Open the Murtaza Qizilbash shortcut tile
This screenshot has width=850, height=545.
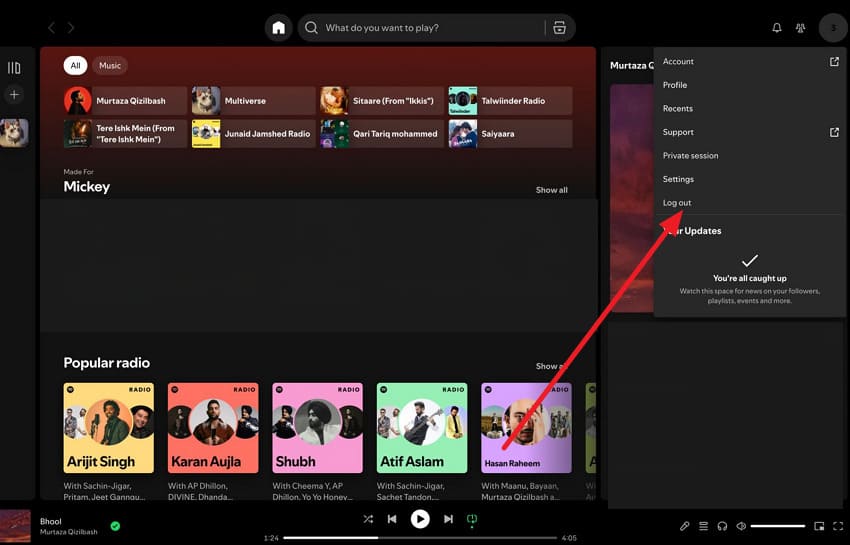point(125,100)
